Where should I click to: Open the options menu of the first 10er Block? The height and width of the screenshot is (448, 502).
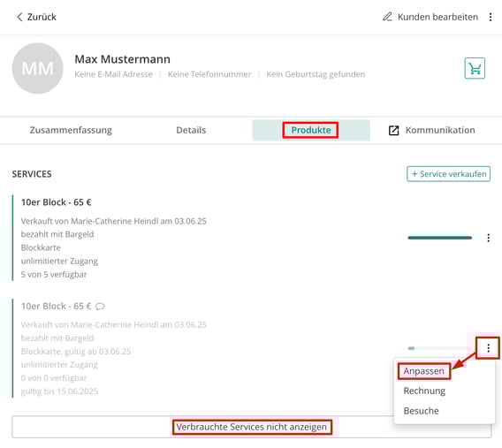(488, 238)
